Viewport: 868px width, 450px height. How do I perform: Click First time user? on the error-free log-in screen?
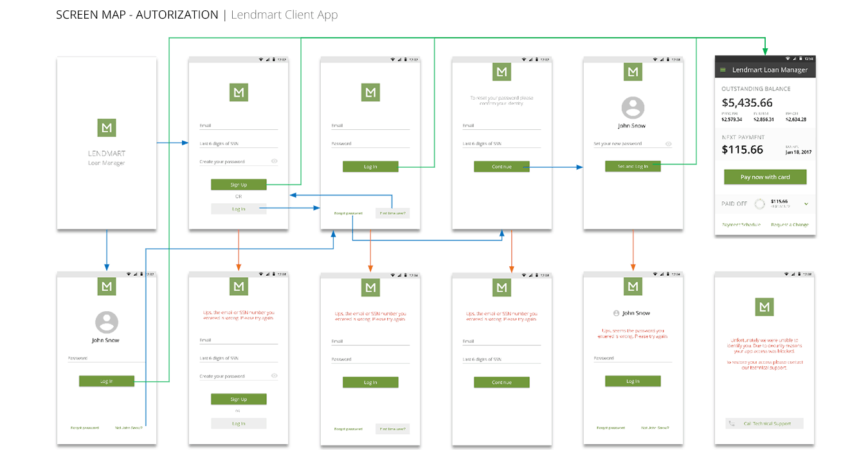(392, 213)
